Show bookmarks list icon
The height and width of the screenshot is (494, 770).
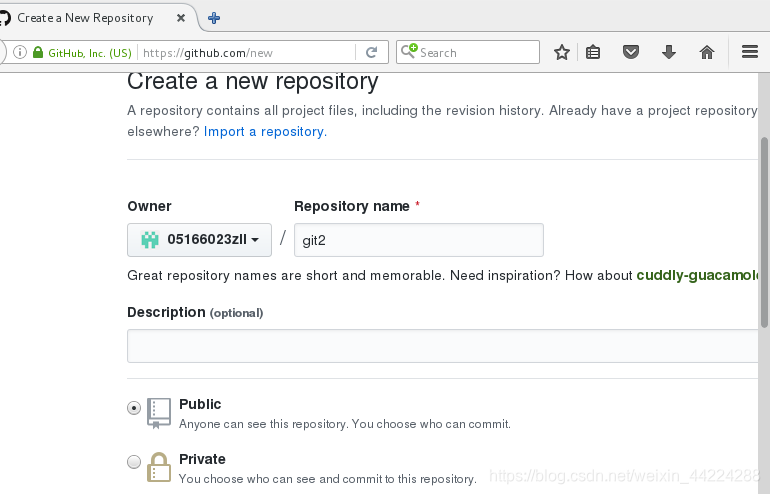(593, 52)
